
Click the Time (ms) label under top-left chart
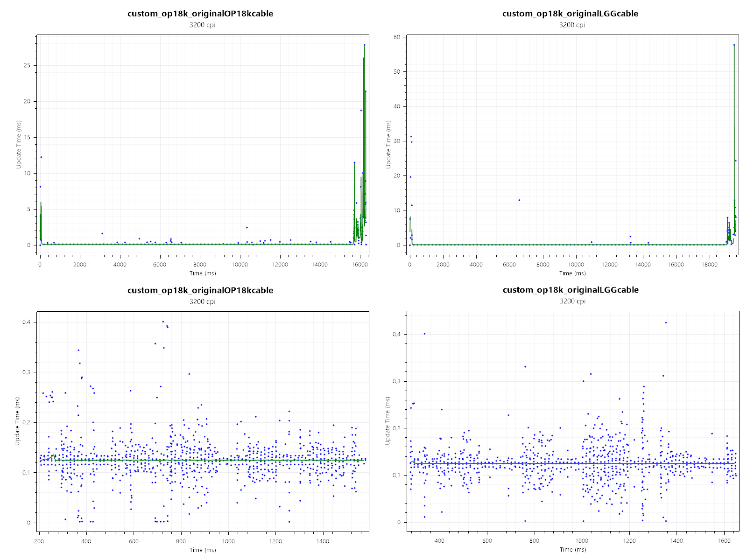pos(203,273)
